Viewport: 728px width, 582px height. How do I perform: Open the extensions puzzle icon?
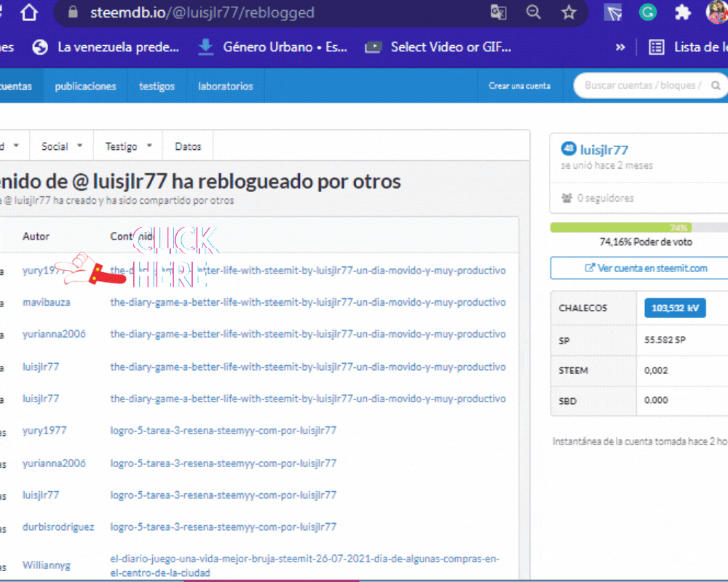click(x=683, y=12)
